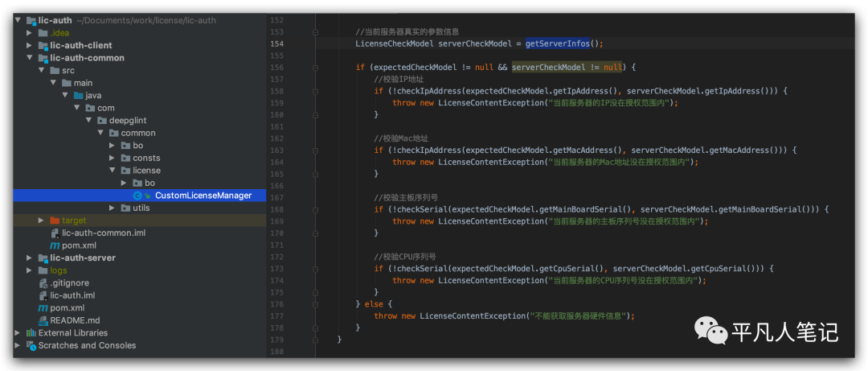Viewport: 868px width, 371px height.
Task: Click the utils package icon
Action: (x=125, y=208)
